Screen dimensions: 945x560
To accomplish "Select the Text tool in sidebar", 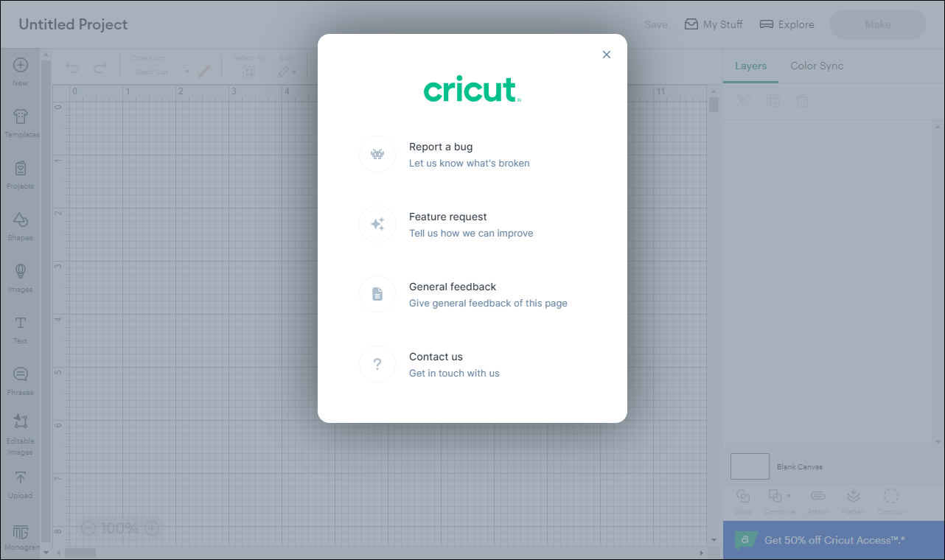I will pyautogui.click(x=21, y=329).
